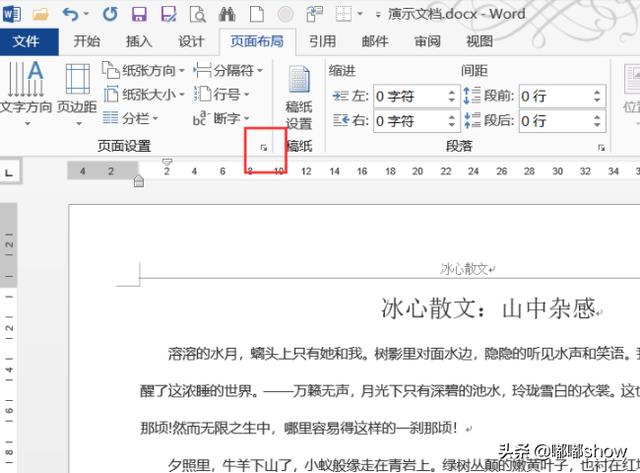
Task: Click the binoculars Find icon
Action: point(227,15)
